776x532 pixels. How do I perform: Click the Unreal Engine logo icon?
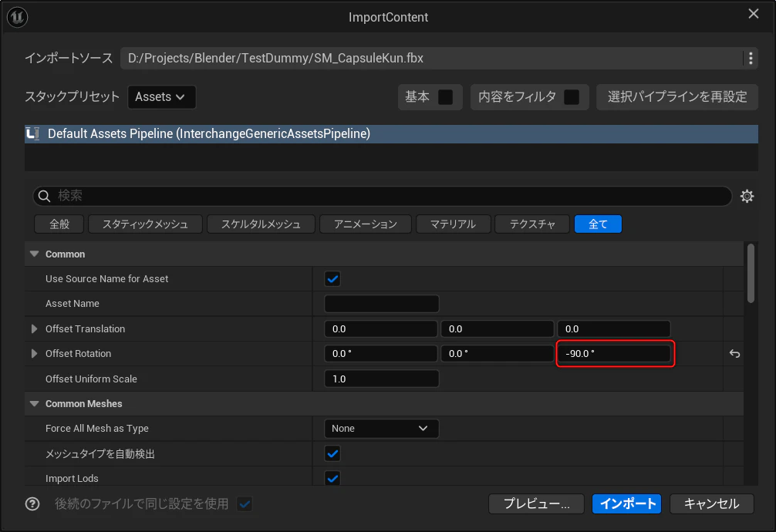17,17
